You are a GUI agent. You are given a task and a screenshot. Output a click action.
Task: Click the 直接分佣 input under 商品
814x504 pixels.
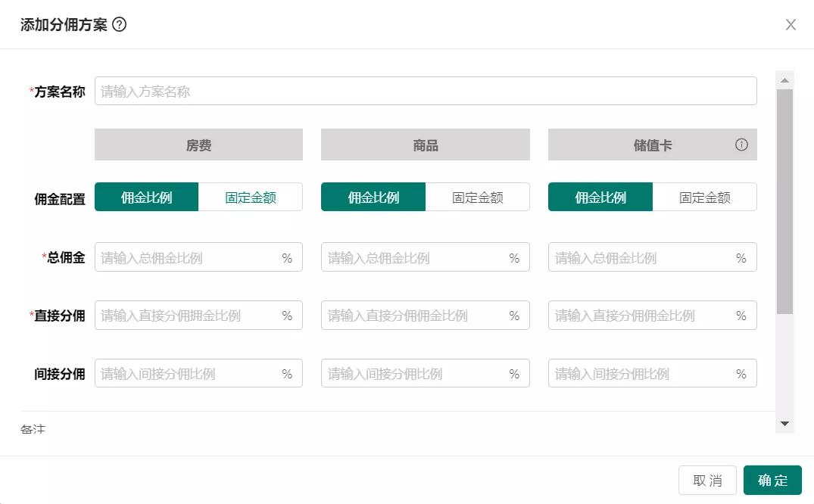click(416, 315)
